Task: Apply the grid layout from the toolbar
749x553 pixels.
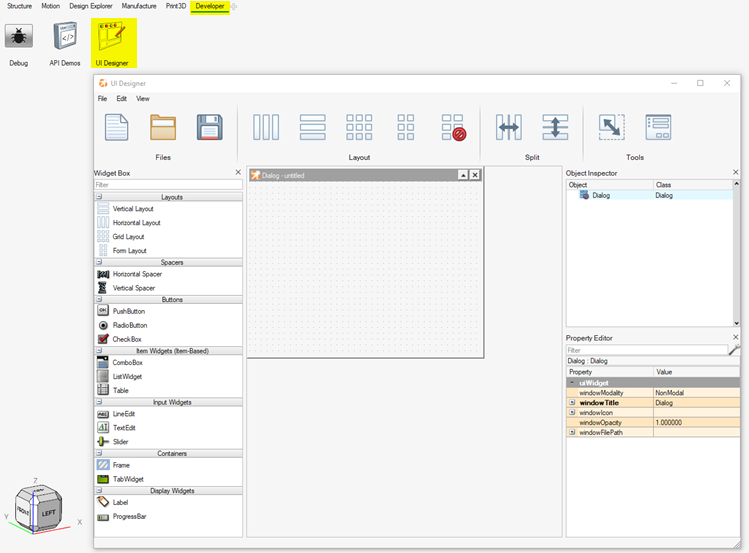Action: (359, 127)
